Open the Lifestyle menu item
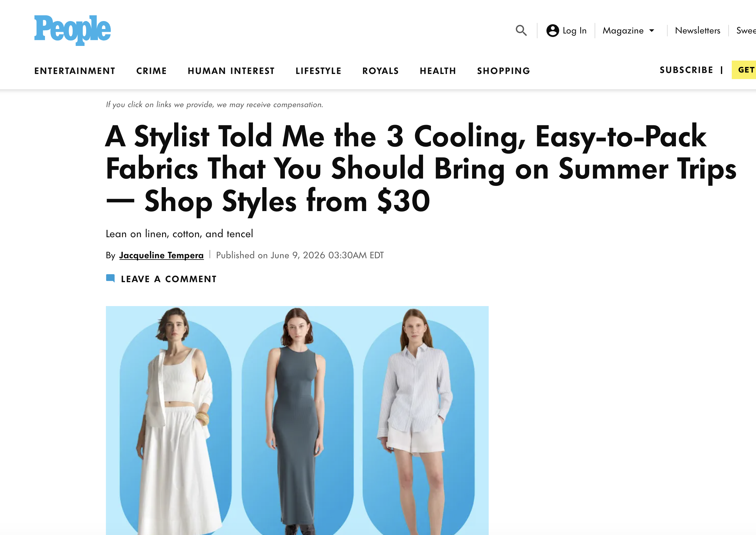Image resolution: width=756 pixels, height=535 pixels. coord(318,71)
